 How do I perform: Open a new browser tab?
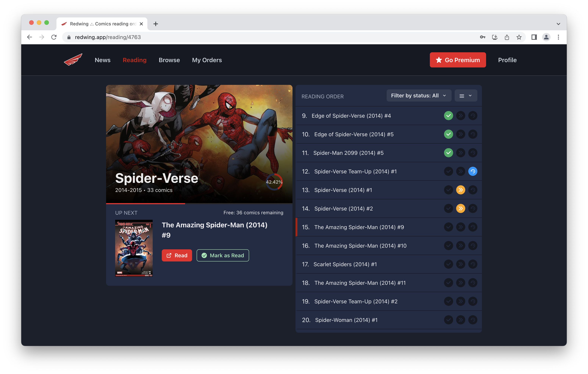point(156,24)
